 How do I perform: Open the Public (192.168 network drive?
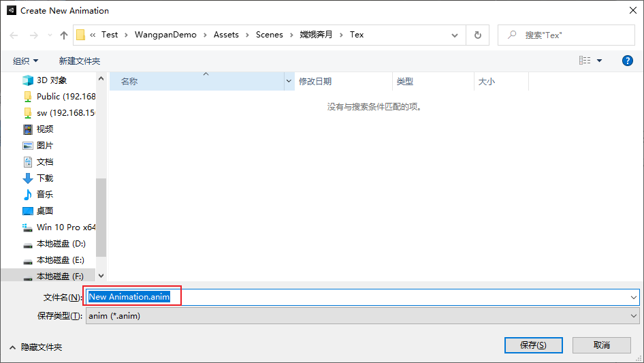pos(66,97)
